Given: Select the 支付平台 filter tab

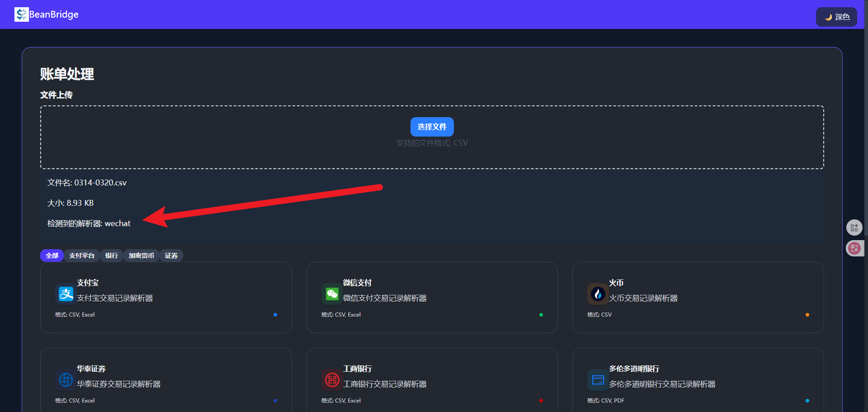Looking at the screenshot, I should [82, 256].
